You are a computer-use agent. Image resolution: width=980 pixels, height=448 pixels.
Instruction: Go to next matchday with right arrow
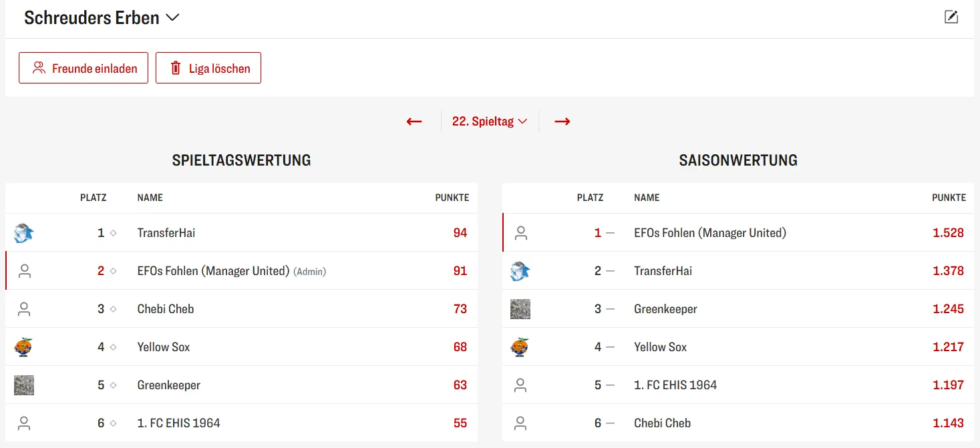click(562, 122)
